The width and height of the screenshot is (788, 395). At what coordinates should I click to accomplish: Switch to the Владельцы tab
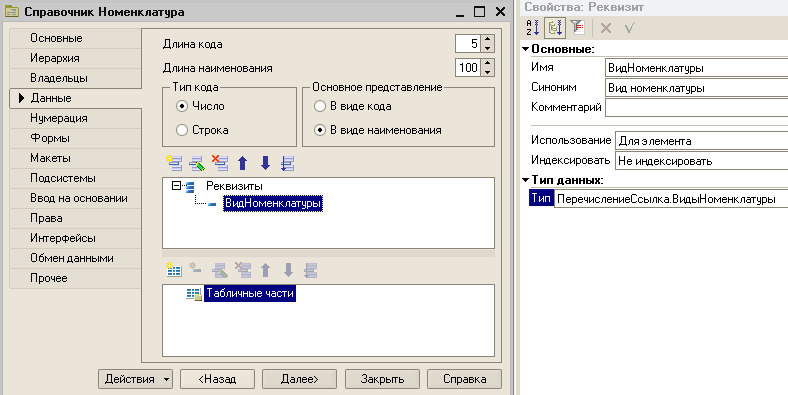75,78
